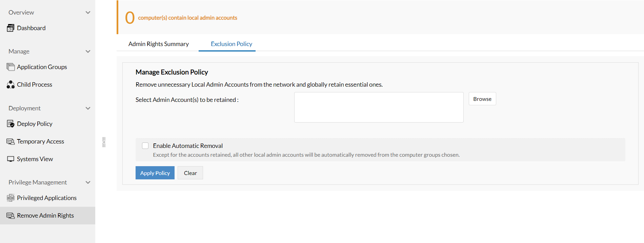644x243 pixels.
Task: Click the Apply Policy button
Action: click(155, 173)
